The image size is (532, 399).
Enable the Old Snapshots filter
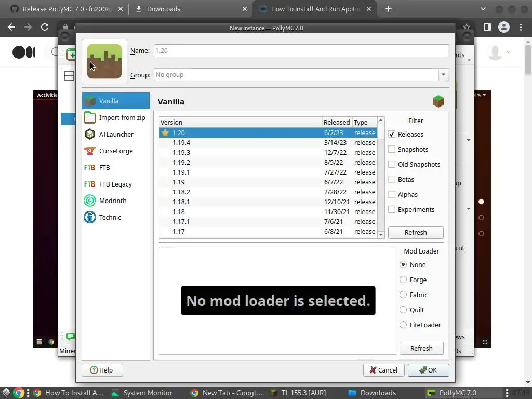pos(392,164)
